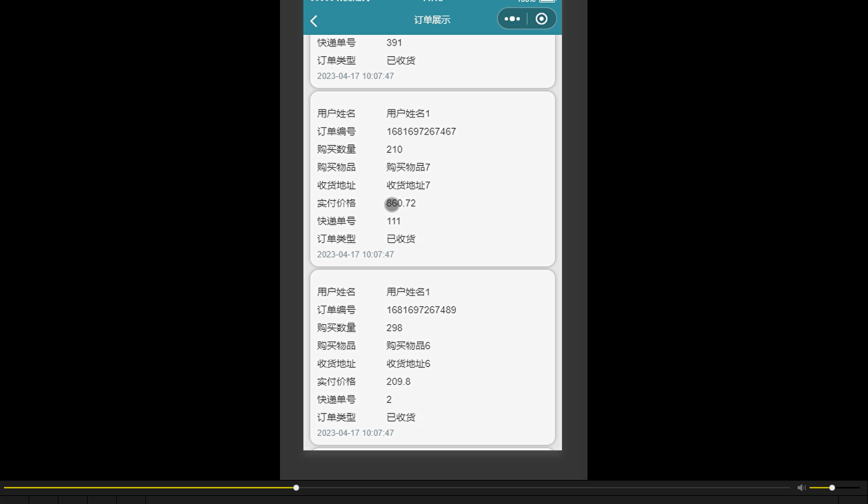Open the mini-program more options menu
Screen dimensions: 868x504
pos(511,18)
